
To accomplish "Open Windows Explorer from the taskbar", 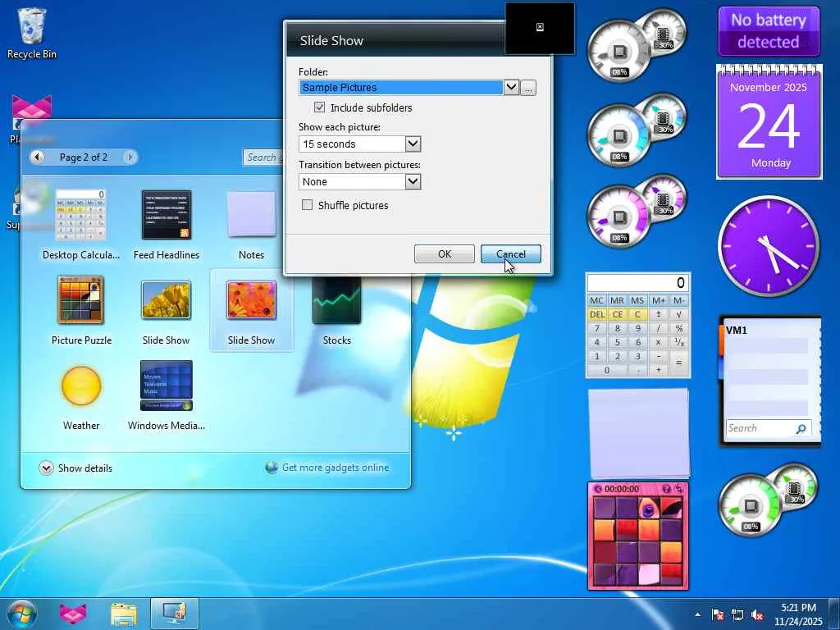I will [x=124, y=614].
